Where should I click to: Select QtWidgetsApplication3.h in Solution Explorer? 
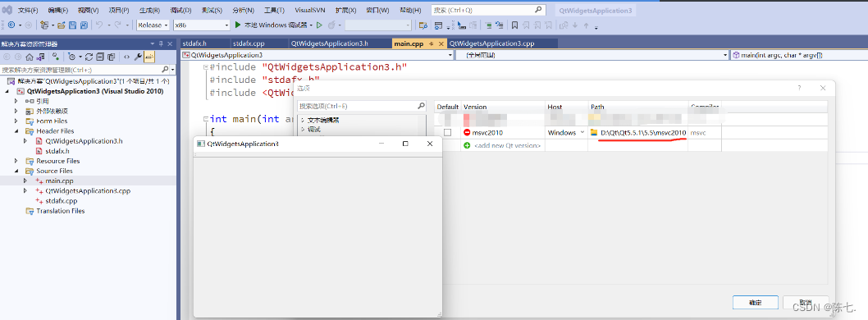coord(85,141)
